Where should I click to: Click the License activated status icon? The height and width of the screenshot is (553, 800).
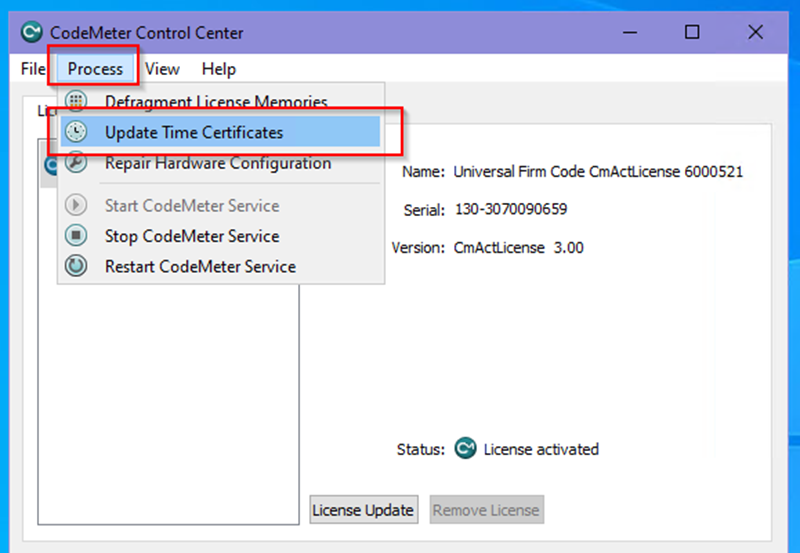click(464, 449)
